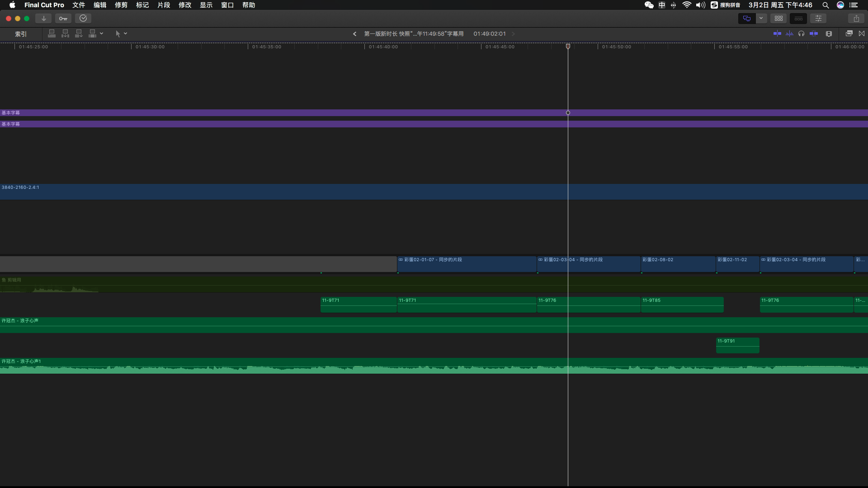Open the 标记 menu in menu bar

click(142, 5)
